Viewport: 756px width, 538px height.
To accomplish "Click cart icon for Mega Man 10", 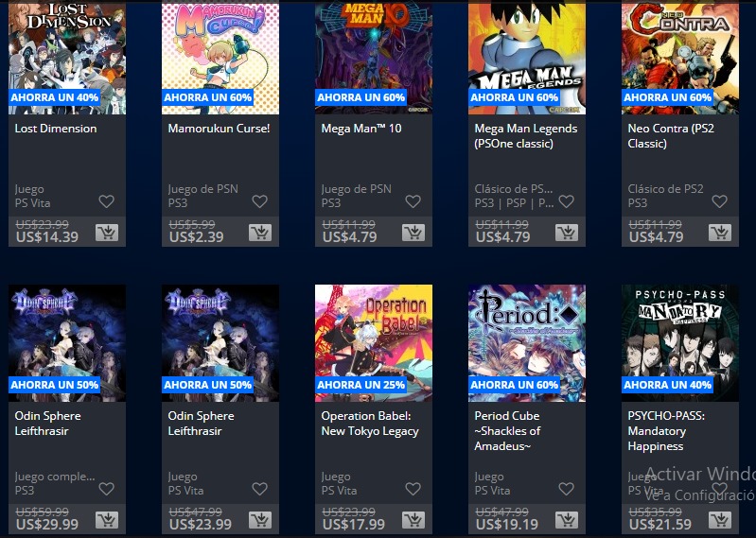I will 413,233.
